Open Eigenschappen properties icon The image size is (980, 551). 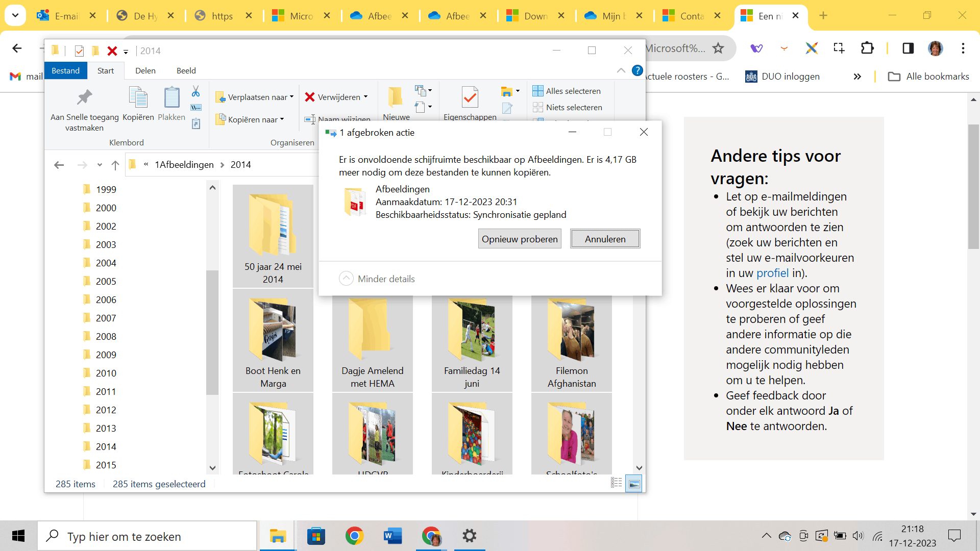[x=470, y=98]
